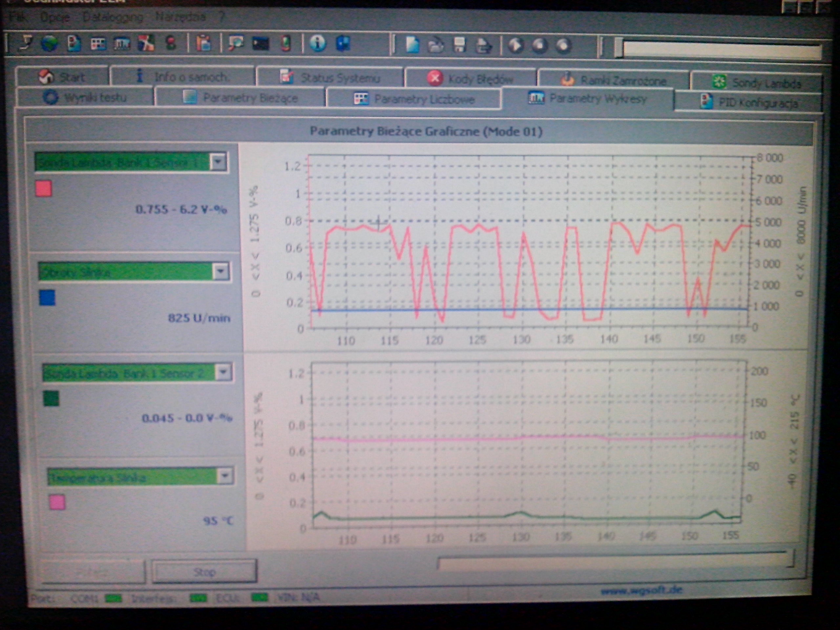The image size is (840, 630).
Task: Click the terminal console icon in toolbar
Action: tap(261, 44)
